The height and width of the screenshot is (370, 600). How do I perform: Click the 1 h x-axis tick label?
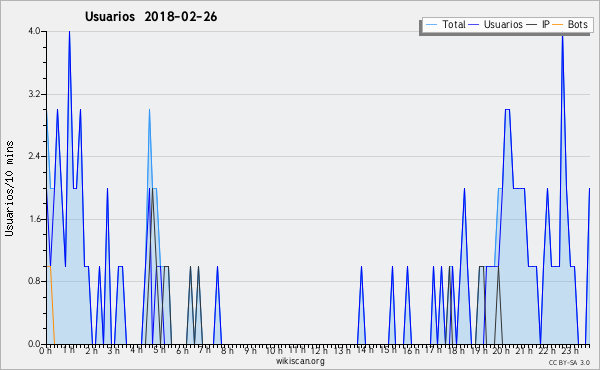click(69, 350)
